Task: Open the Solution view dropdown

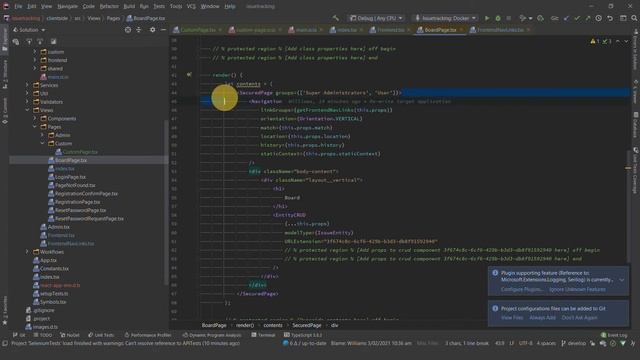Action: (x=29, y=30)
